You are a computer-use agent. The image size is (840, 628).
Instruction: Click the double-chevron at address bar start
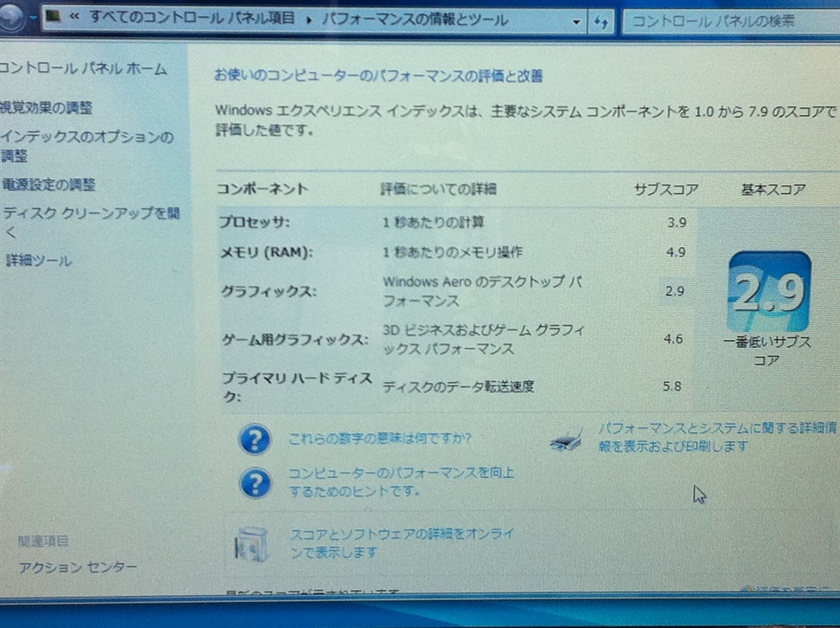click(74, 16)
